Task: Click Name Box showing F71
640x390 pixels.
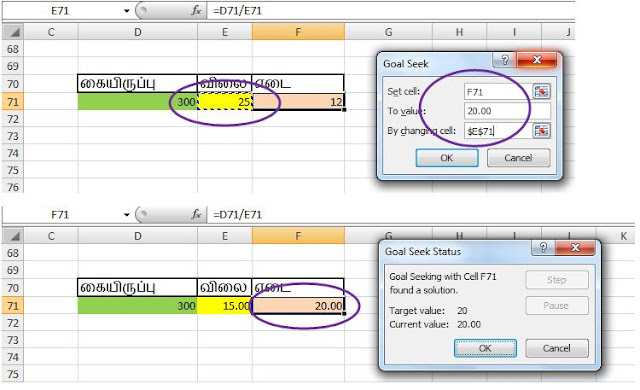Action: point(61,215)
